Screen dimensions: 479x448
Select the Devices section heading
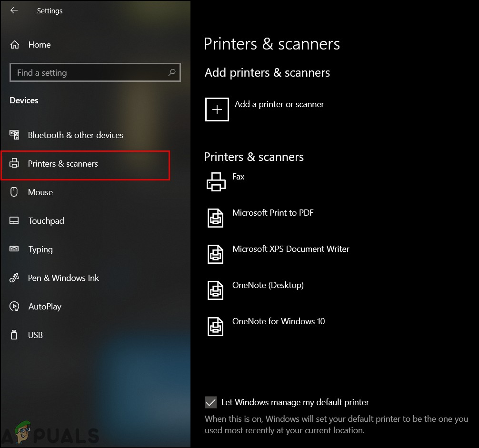click(24, 100)
